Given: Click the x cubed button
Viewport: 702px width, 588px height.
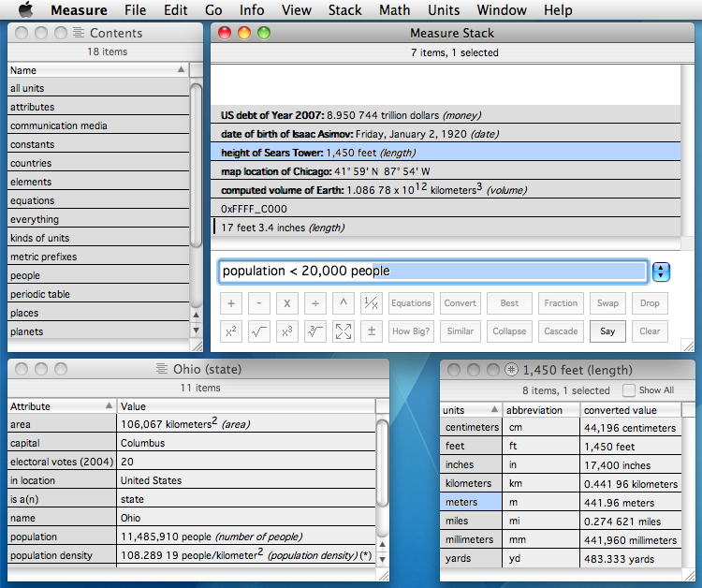Looking at the screenshot, I should click(x=287, y=331).
